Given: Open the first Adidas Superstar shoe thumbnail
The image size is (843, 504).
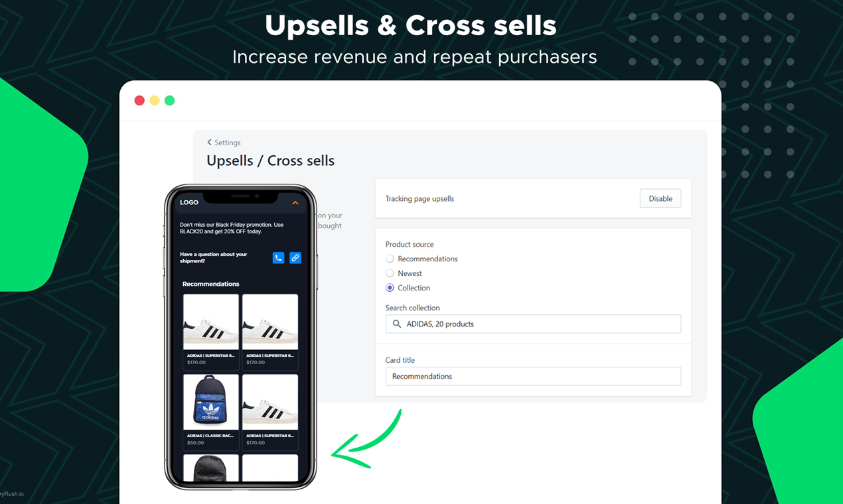Looking at the screenshot, I should click(x=210, y=322).
